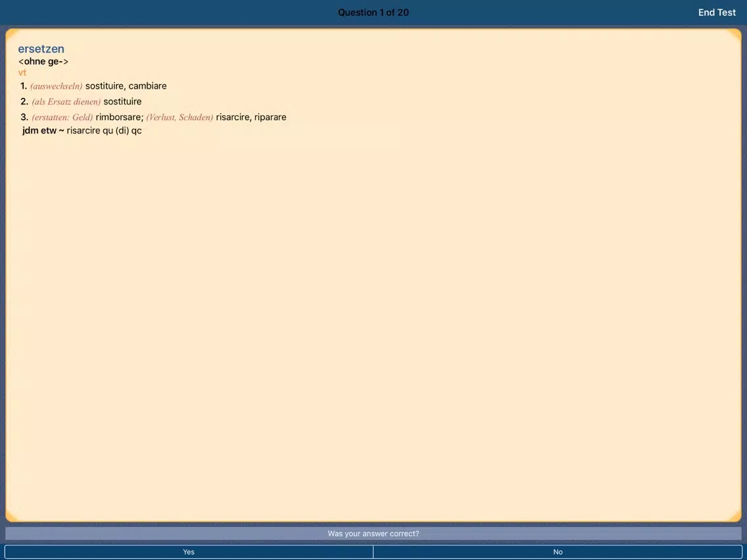Viewport: 747px width, 560px height.
Task: Click the translation 'risarcire, riparare'
Action: point(251,117)
